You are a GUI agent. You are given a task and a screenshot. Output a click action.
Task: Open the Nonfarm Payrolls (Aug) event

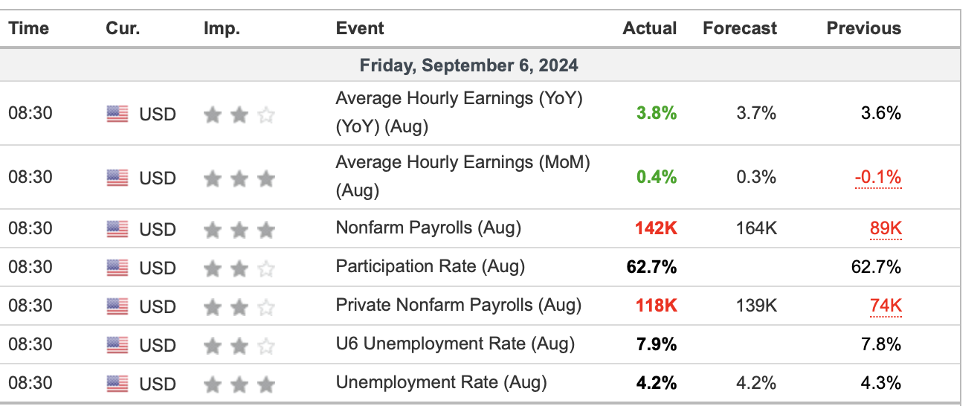(428, 228)
